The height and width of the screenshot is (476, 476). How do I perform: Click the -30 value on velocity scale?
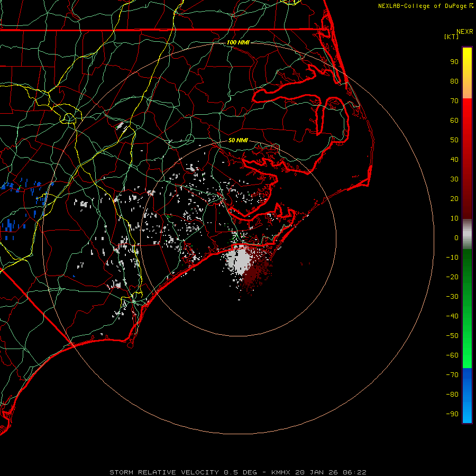pyautogui.click(x=452, y=297)
